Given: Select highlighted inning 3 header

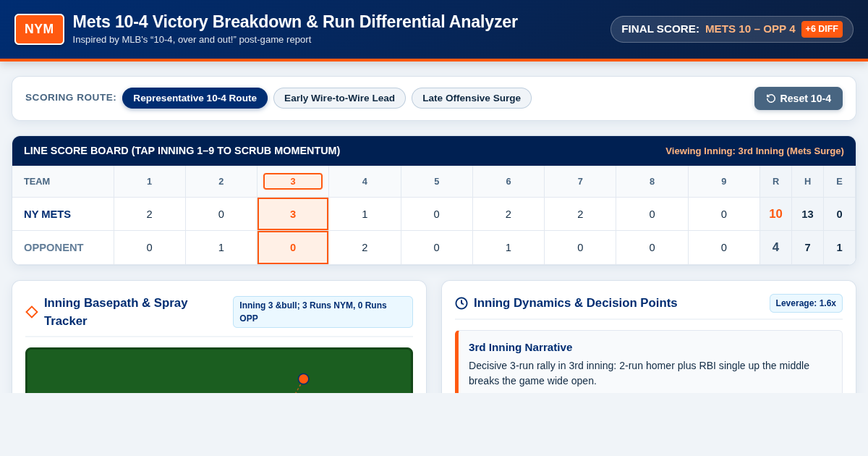Looking at the screenshot, I should tap(293, 182).
